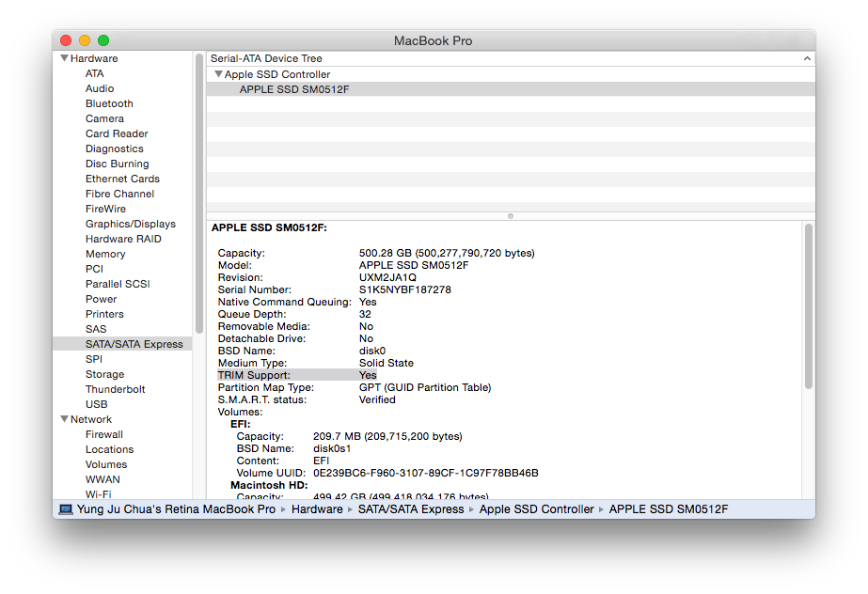Click the APPLE SSD SM0512F breadcrumb

pyautogui.click(x=668, y=509)
